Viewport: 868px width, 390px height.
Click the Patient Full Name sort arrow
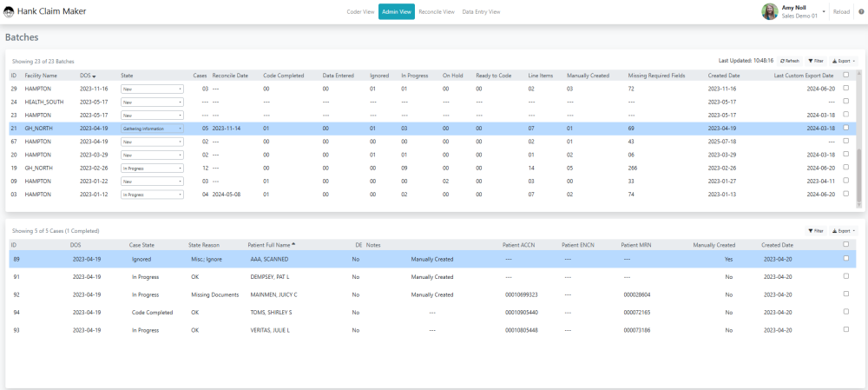[293, 245]
